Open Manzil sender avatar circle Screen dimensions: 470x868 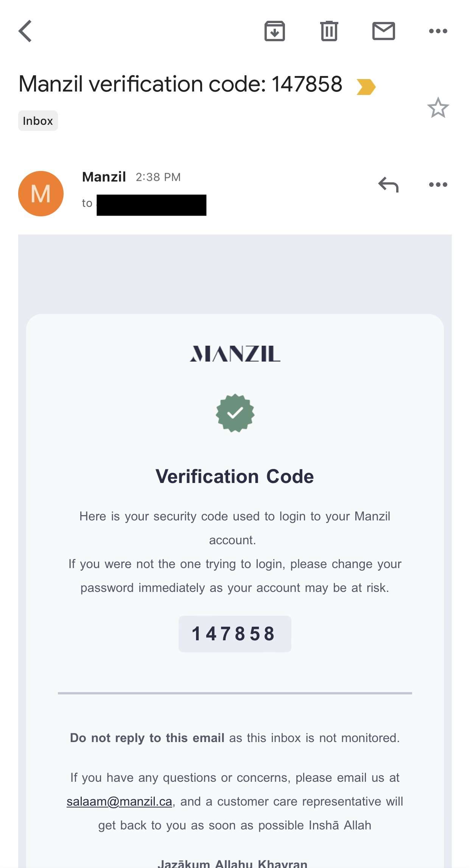[x=41, y=194]
